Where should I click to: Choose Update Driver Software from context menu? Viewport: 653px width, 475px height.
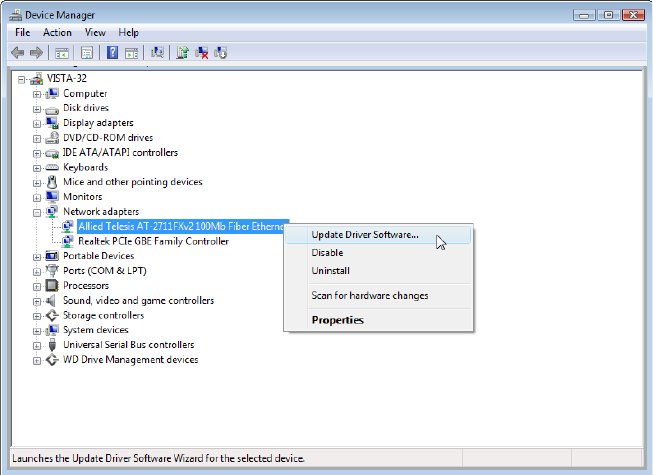point(365,235)
